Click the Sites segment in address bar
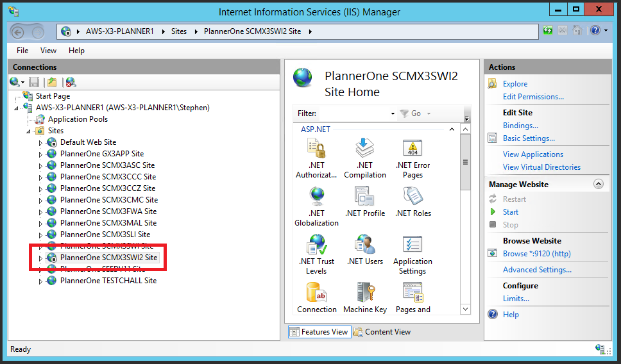This screenshot has height=364, width=621. click(x=178, y=31)
